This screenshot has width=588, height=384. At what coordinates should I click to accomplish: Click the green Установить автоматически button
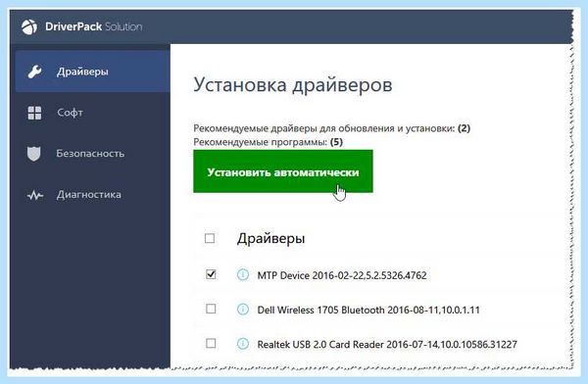(283, 171)
